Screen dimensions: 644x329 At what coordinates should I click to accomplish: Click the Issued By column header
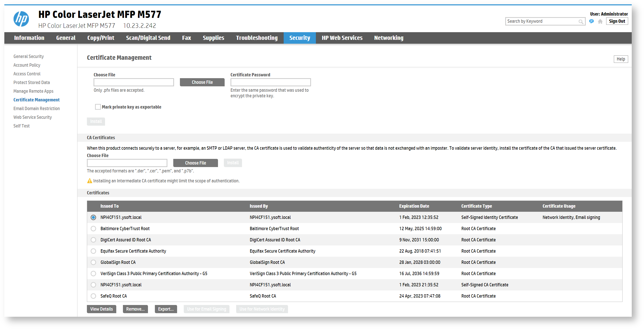click(259, 206)
